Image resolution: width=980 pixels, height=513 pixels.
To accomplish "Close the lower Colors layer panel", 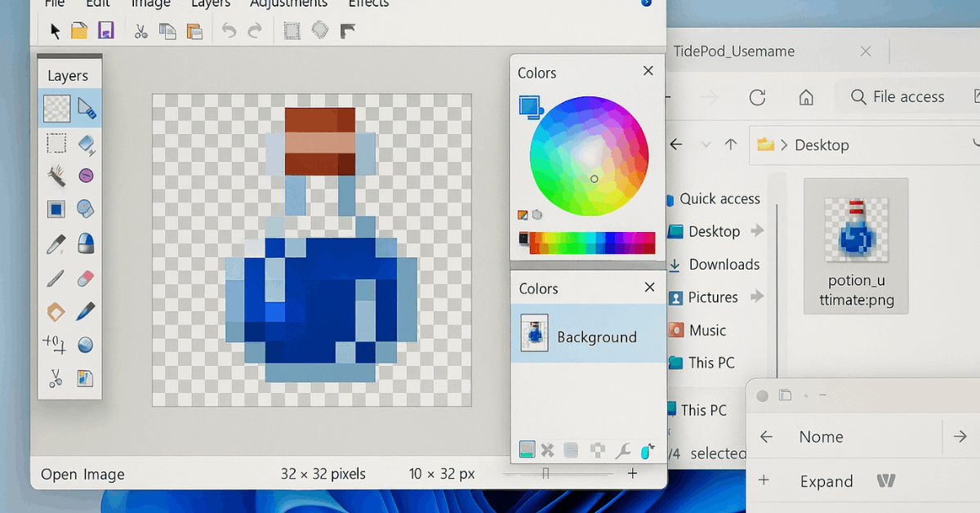I will (650, 287).
